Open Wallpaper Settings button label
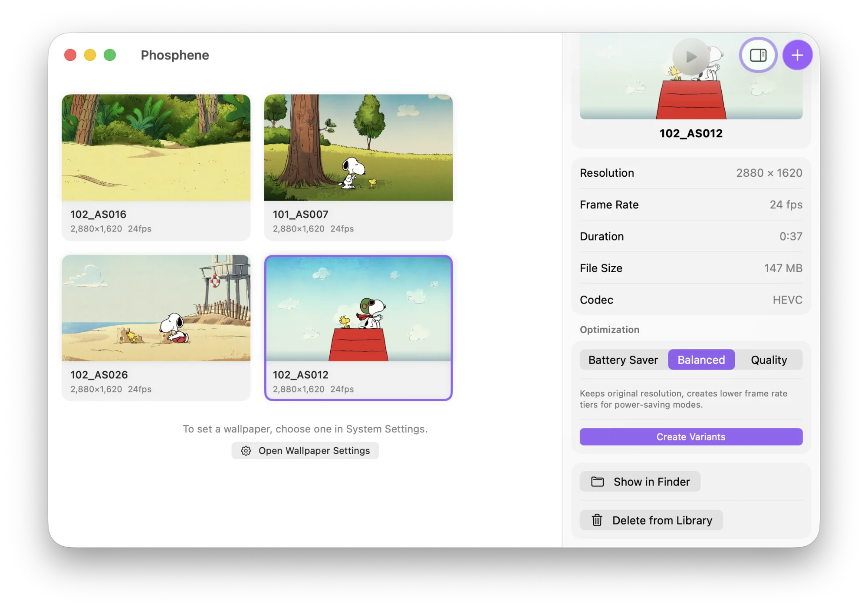The height and width of the screenshot is (611, 868). (314, 451)
